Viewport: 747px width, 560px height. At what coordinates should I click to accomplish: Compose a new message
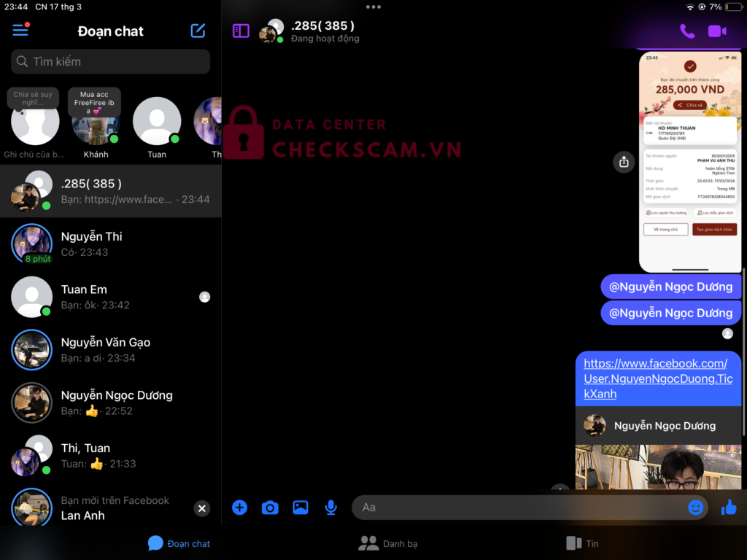pos(198,31)
